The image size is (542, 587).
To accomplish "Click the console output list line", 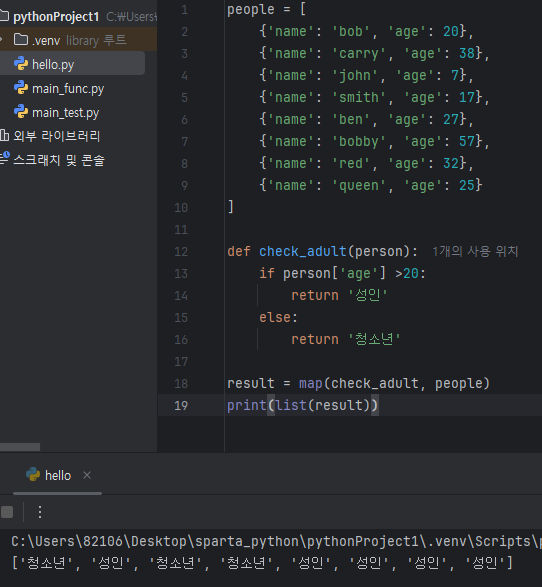I will (x=262, y=563).
